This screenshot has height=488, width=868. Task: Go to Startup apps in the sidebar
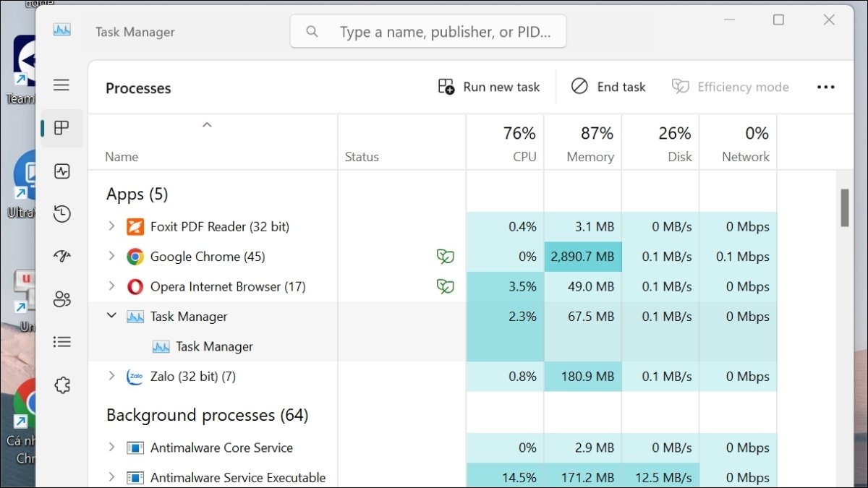point(61,257)
